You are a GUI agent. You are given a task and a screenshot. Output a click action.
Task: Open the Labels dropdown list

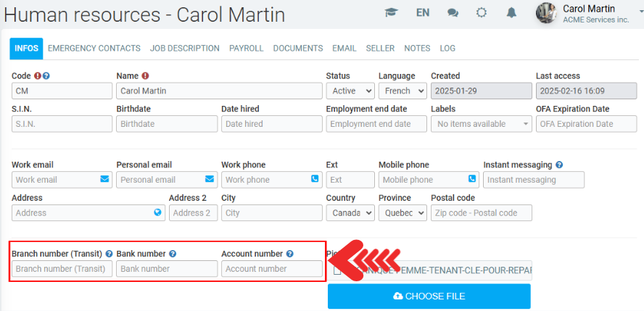pyautogui.click(x=482, y=124)
